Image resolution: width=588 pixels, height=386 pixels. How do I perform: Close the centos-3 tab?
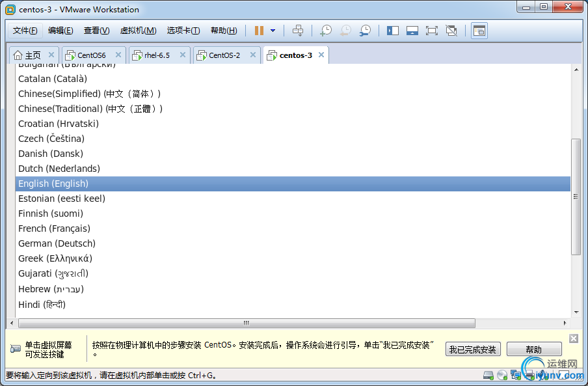tap(321, 55)
